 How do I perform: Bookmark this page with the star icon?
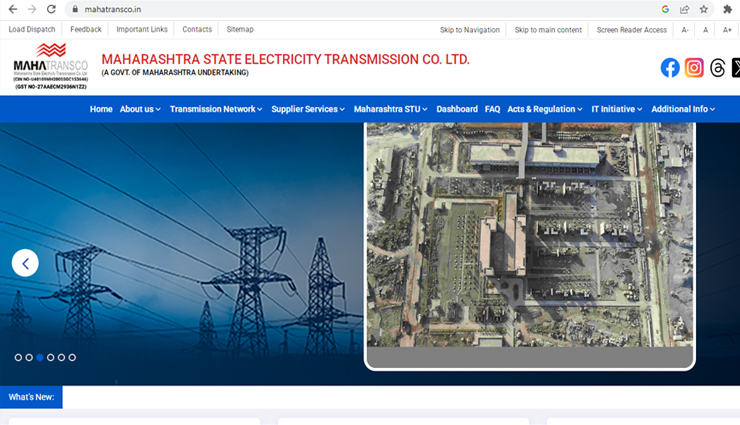click(x=704, y=9)
